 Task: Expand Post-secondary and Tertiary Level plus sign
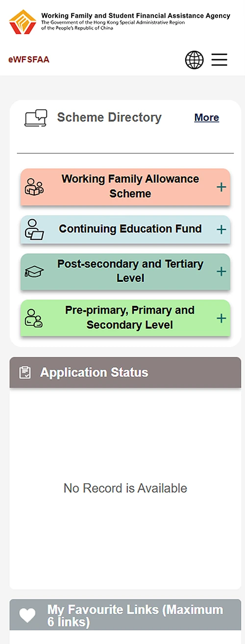pyautogui.click(x=221, y=272)
